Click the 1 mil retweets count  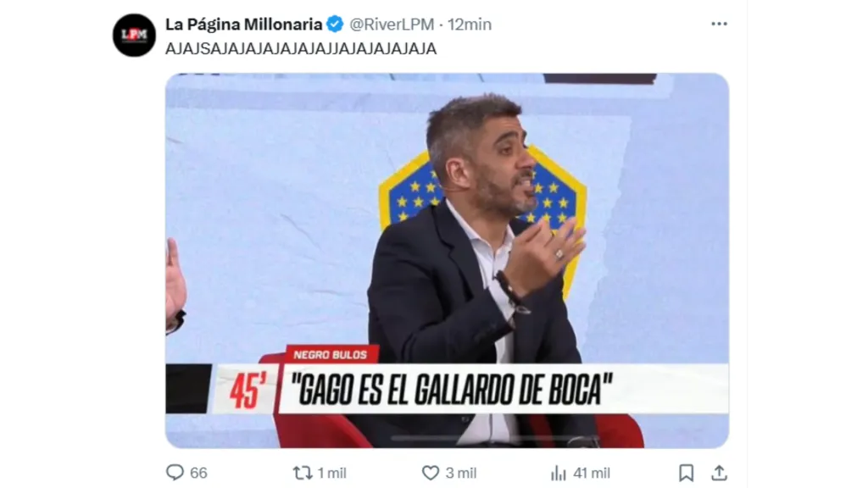point(331,473)
